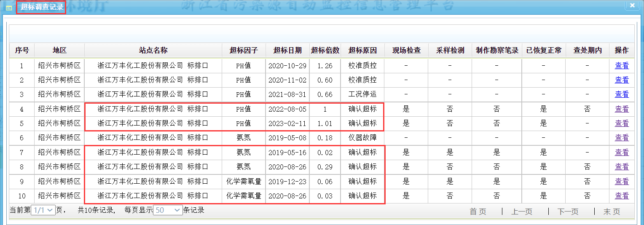This screenshot has width=644, height=225.
Task: Open 查看 link for row 9
Action: [x=622, y=182]
